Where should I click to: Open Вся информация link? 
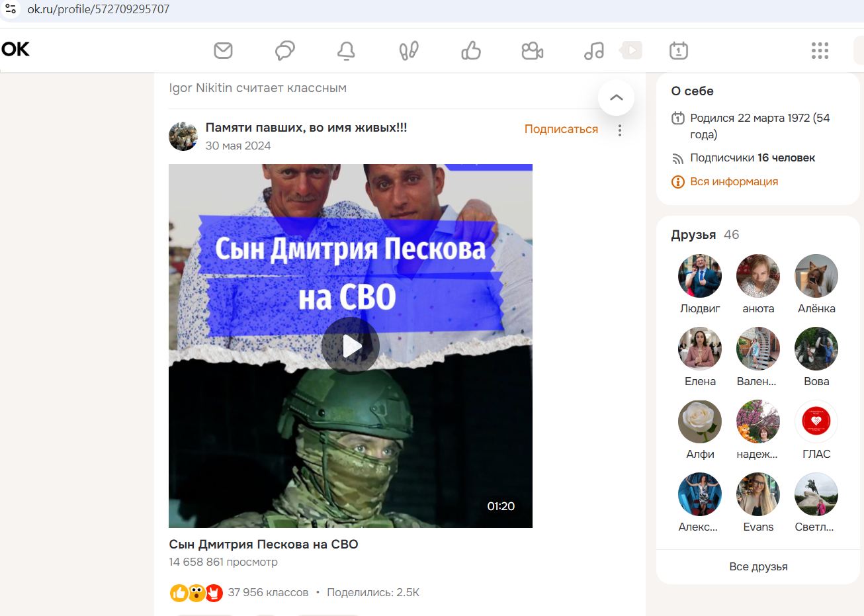[734, 181]
